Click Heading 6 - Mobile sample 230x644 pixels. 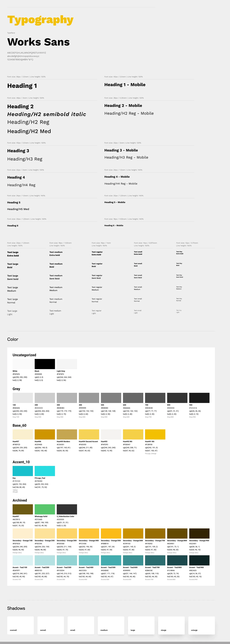coord(114,226)
